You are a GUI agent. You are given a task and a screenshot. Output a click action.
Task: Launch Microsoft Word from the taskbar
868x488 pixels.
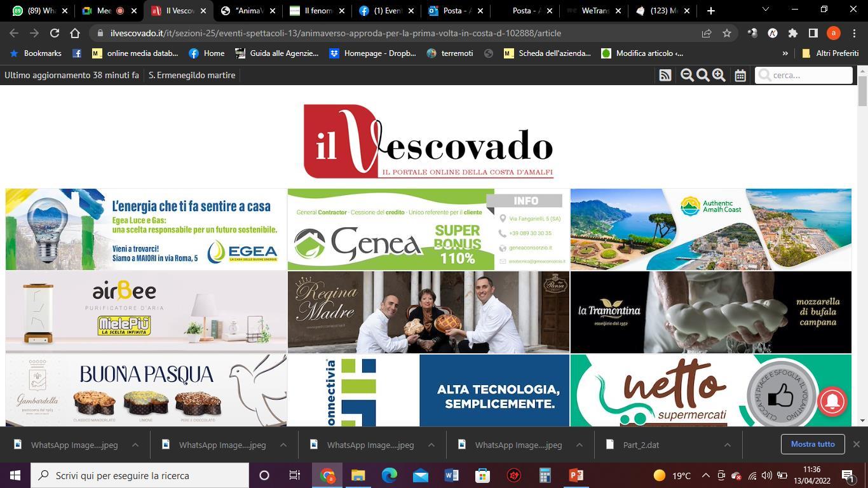point(452,475)
